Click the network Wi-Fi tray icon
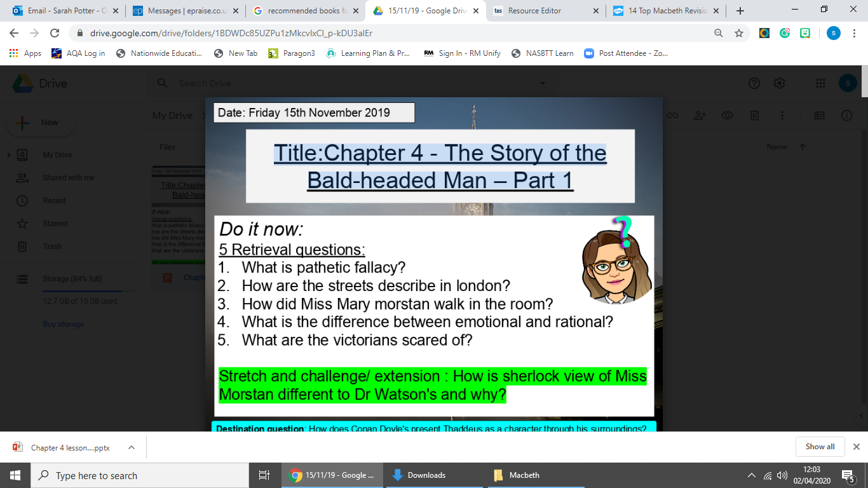Image resolution: width=868 pixels, height=488 pixels. click(768, 475)
